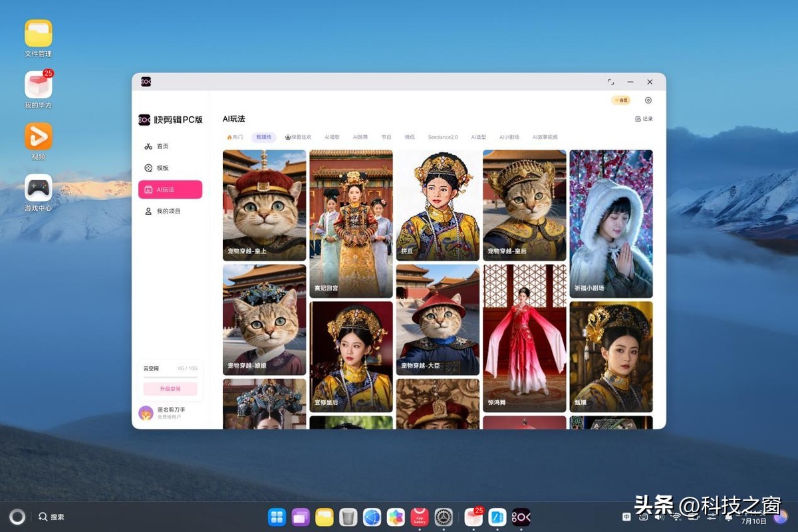Switch to the AI小剧场 tab
This screenshot has width=798, height=532.
tap(509, 137)
